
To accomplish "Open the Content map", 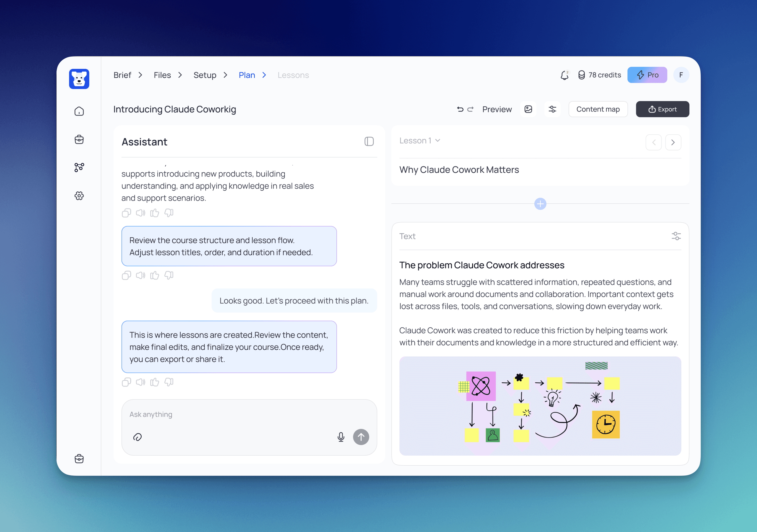I will coord(598,109).
